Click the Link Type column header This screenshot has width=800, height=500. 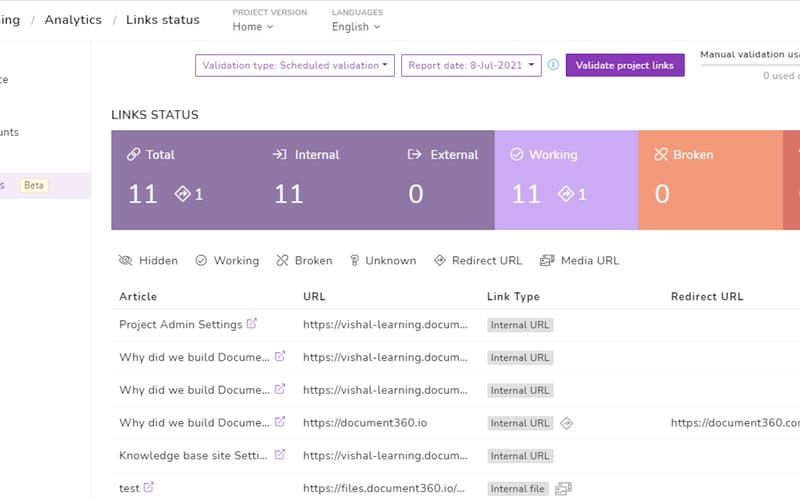pyautogui.click(x=513, y=296)
